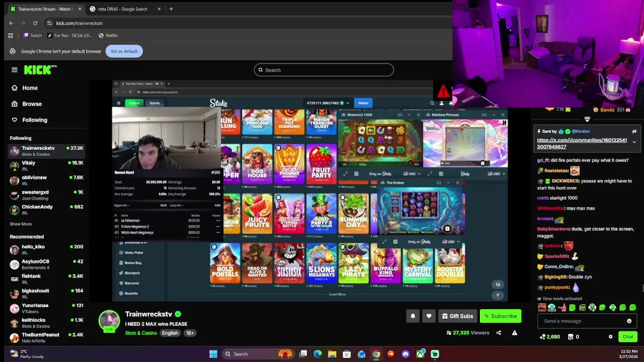Focus the Kick search field
The width and height of the screenshot is (644, 362).
324,70
